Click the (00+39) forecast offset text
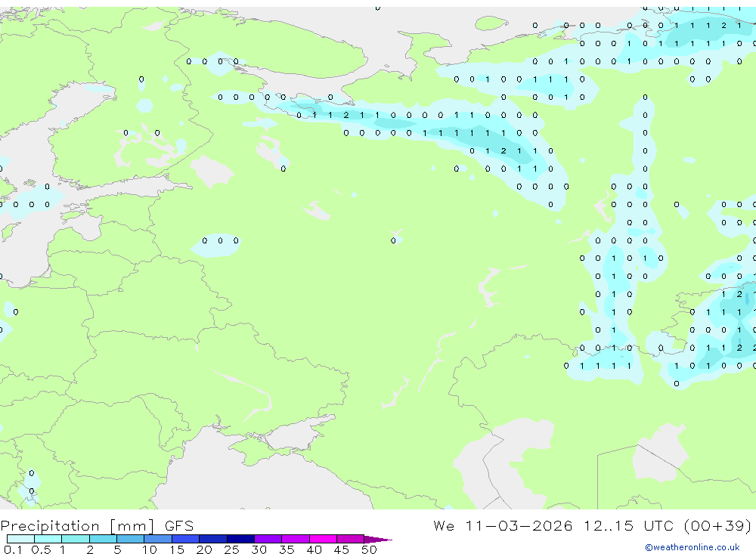 (717, 526)
